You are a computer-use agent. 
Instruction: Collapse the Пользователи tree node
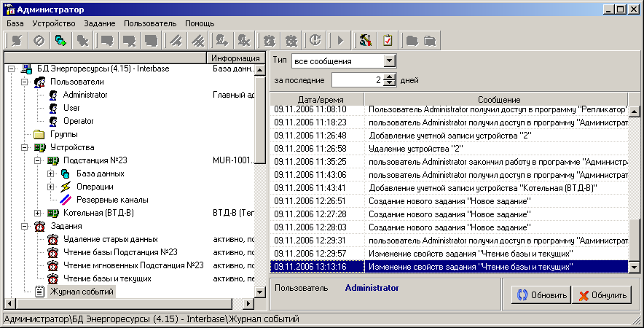pos(24,82)
